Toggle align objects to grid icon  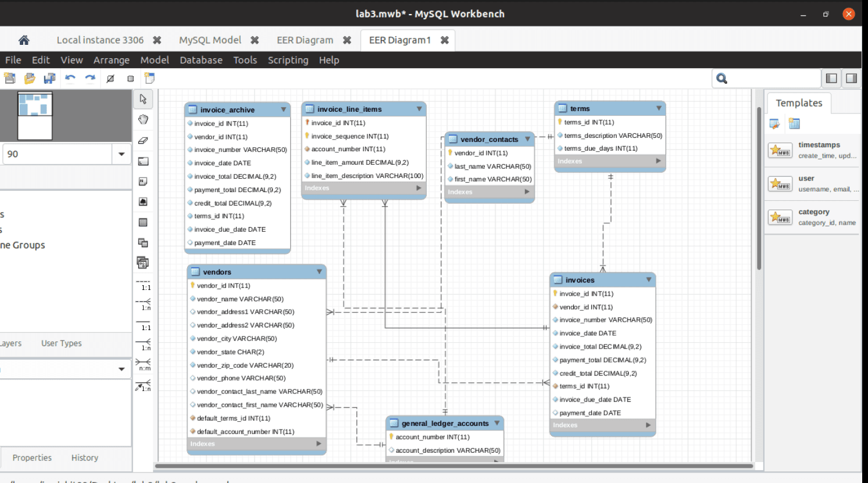[x=130, y=79]
